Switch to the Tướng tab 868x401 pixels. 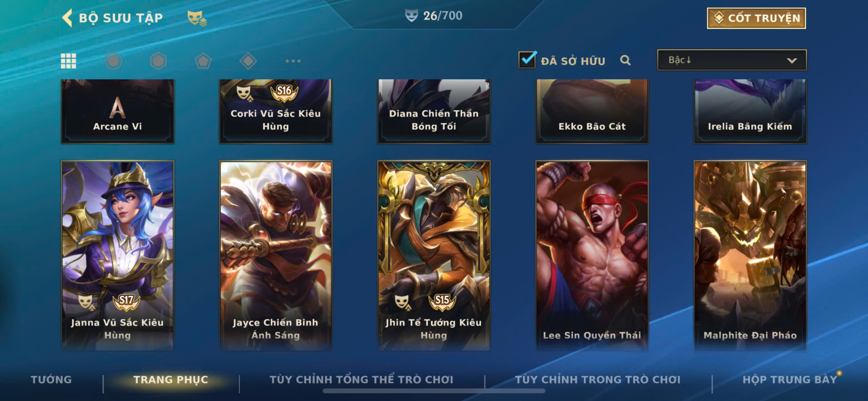point(51,379)
